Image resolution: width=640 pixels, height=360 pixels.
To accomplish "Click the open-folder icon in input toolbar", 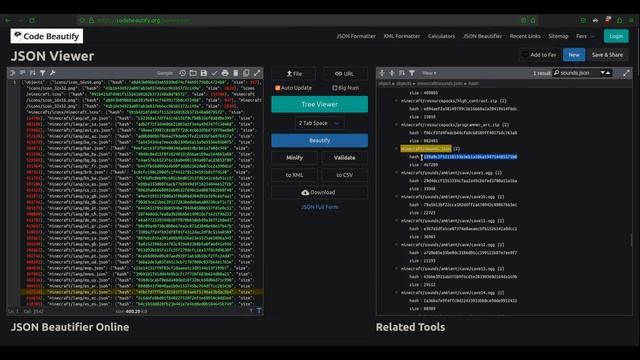I will [x=193, y=73].
